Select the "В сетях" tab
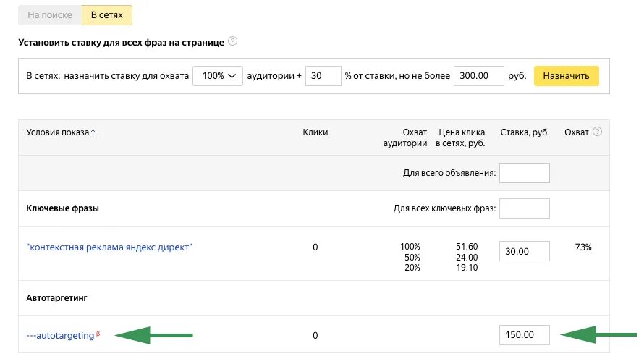Screen dimensions: 644x364 click(x=106, y=14)
